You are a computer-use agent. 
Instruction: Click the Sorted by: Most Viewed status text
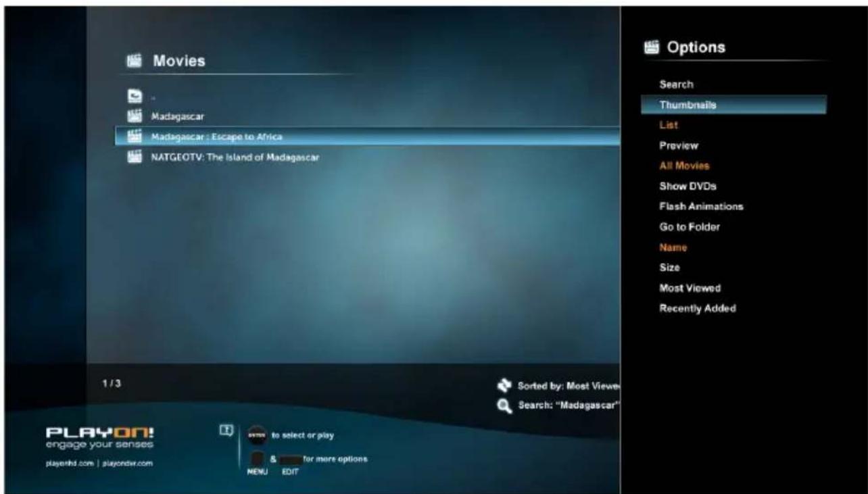point(569,386)
